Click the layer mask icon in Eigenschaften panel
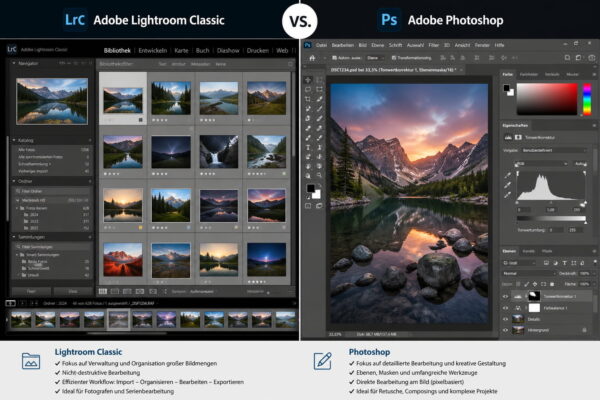Viewport: 600px width, 400px height. [x=518, y=137]
